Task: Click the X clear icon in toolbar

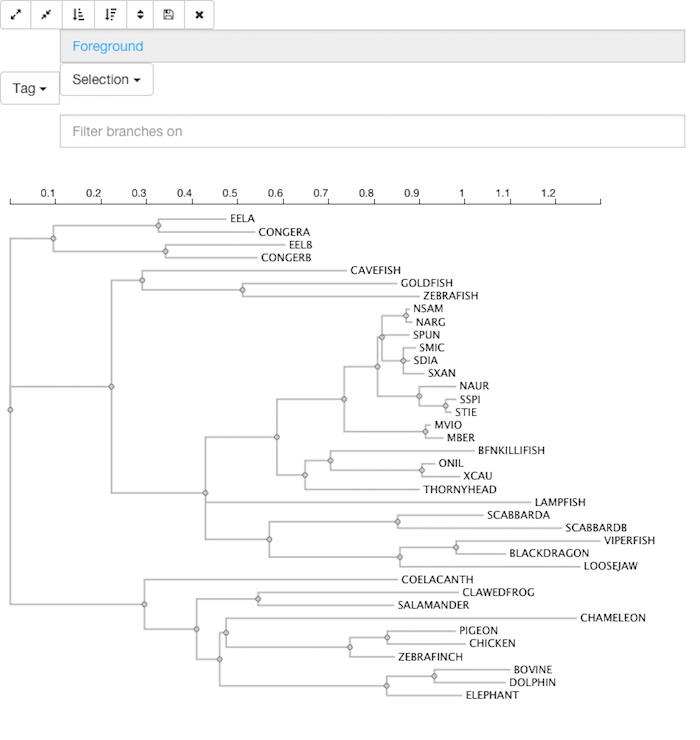Action: point(199,15)
